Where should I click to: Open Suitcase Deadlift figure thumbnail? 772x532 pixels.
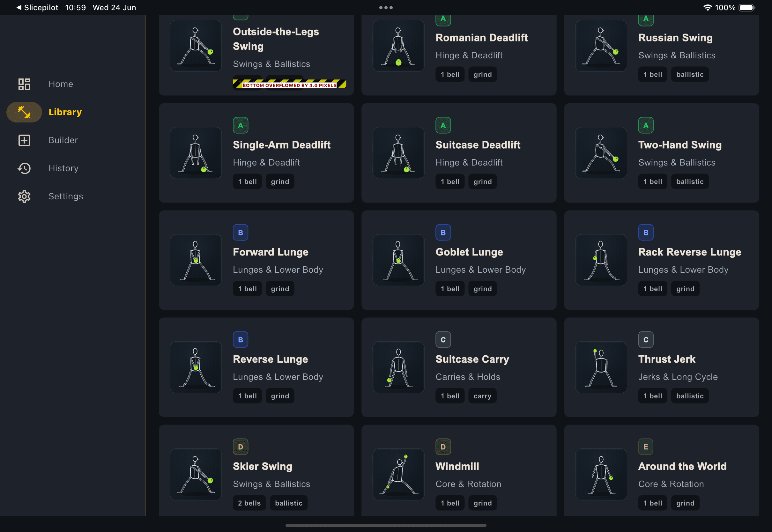point(398,153)
